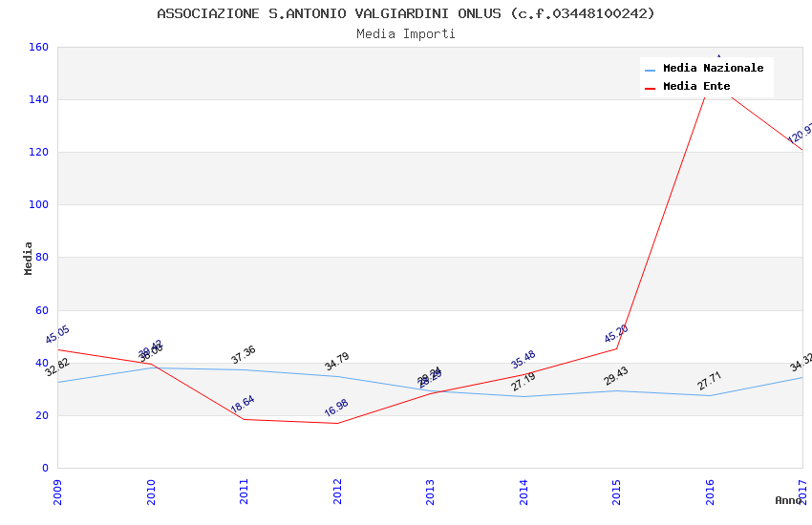812x525 pixels.
Task: Click the vertical axis title 'Media'
Action: point(28,258)
